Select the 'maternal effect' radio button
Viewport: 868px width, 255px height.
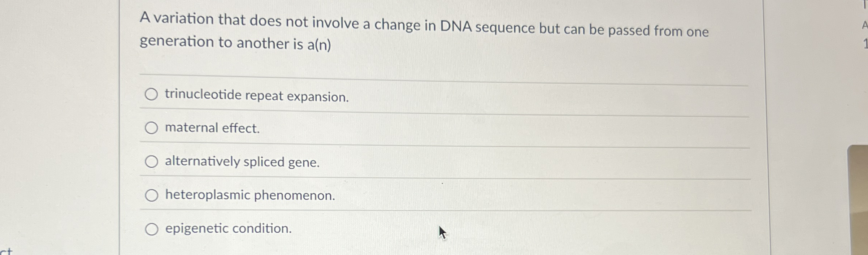152,127
